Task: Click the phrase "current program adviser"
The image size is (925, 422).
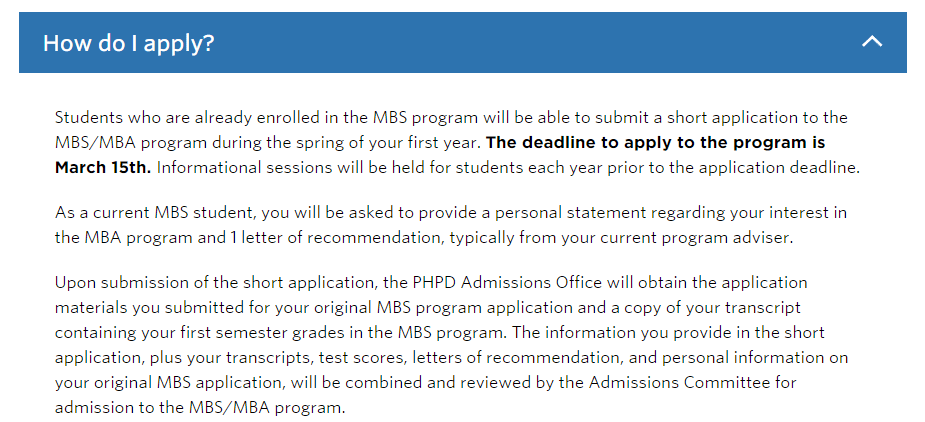Action: coord(623,238)
